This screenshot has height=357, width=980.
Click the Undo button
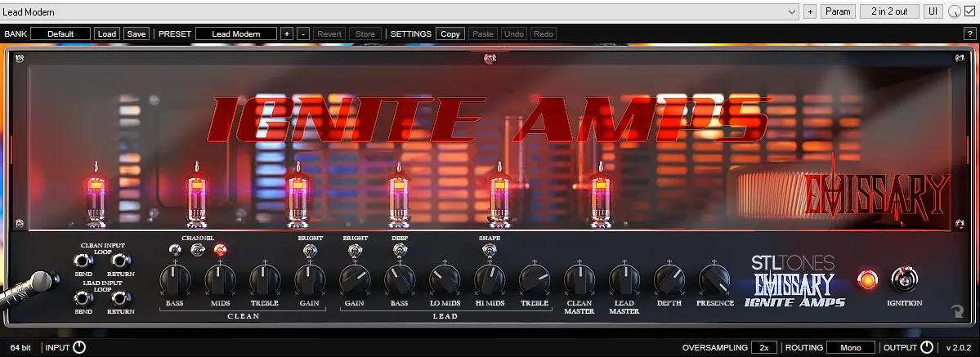pyautogui.click(x=514, y=33)
